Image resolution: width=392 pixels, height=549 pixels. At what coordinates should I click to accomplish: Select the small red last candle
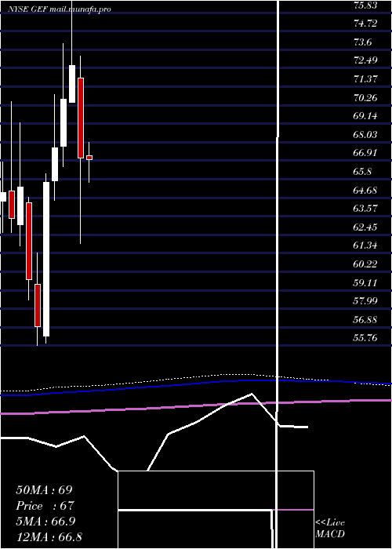tap(89, 158)
